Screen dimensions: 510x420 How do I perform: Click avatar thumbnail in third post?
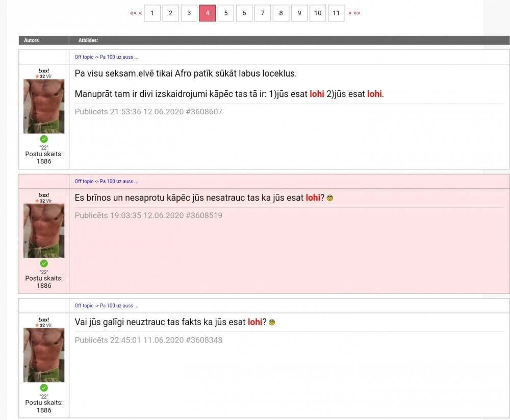click(x=44, y=355)
